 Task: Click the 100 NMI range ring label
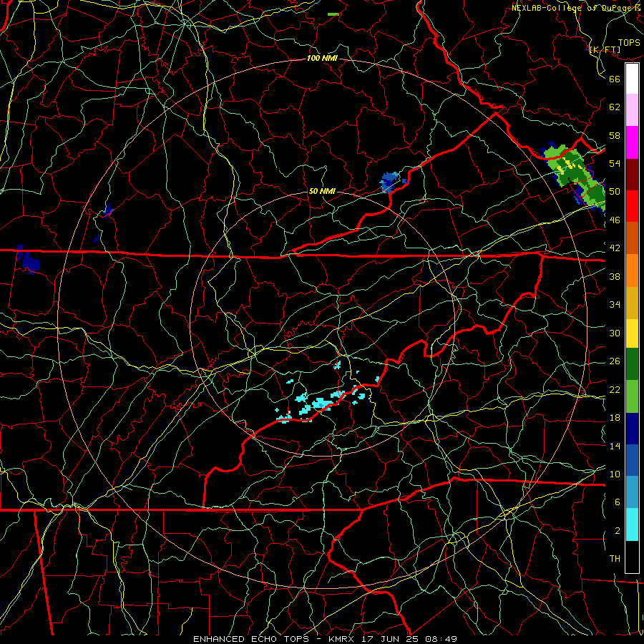[322, 58]
